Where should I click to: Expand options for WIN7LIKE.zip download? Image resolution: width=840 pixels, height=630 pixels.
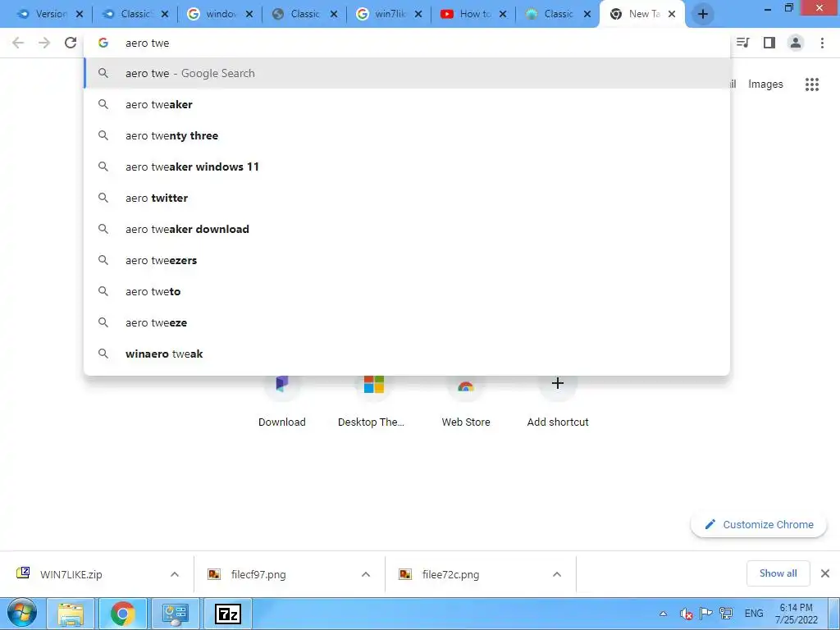click(x=175, y=574)
